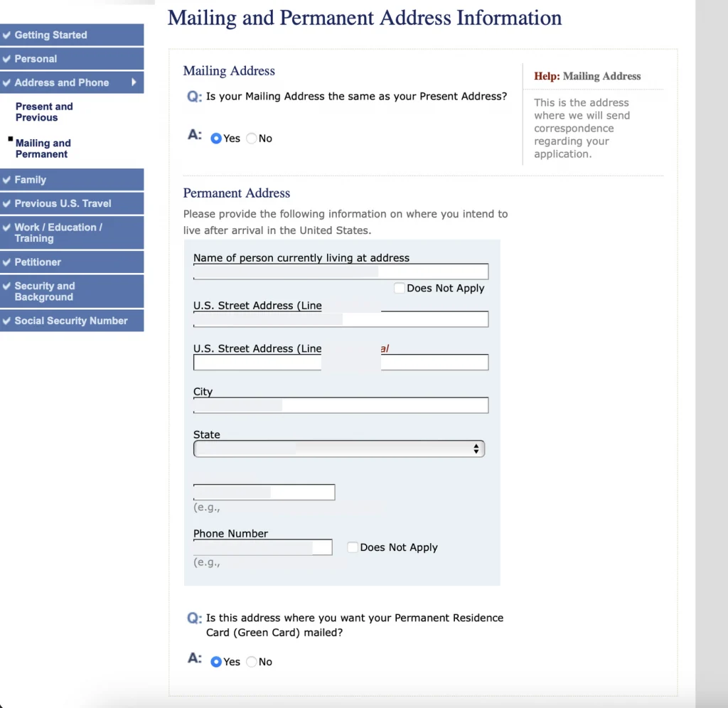Click 'Mailing and Permanent Address Information' title

tap(365, 18)
